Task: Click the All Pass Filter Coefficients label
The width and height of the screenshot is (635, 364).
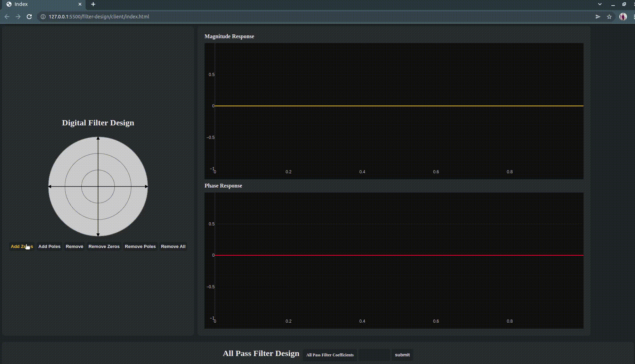Action: [x=330, y=355]
